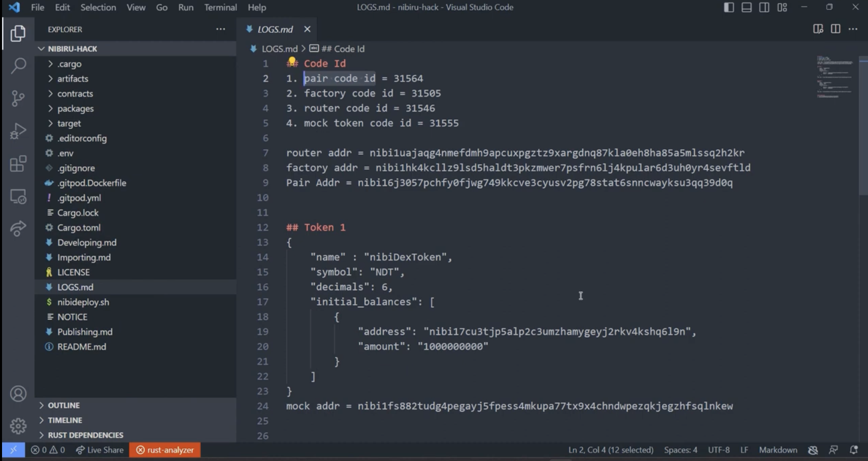Open Cargo.toml in the explorer
The width and height of the screenshot is (868, 461).
(135, 227)
